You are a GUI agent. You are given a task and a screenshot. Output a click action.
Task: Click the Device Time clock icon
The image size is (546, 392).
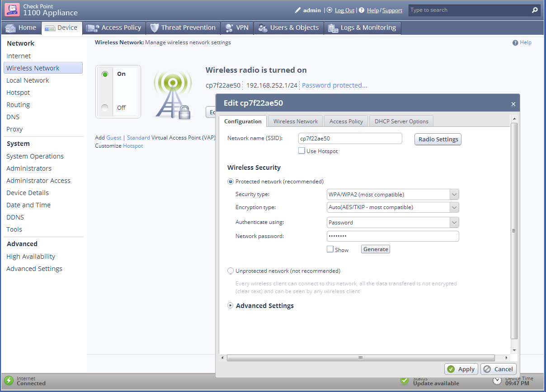497,381
